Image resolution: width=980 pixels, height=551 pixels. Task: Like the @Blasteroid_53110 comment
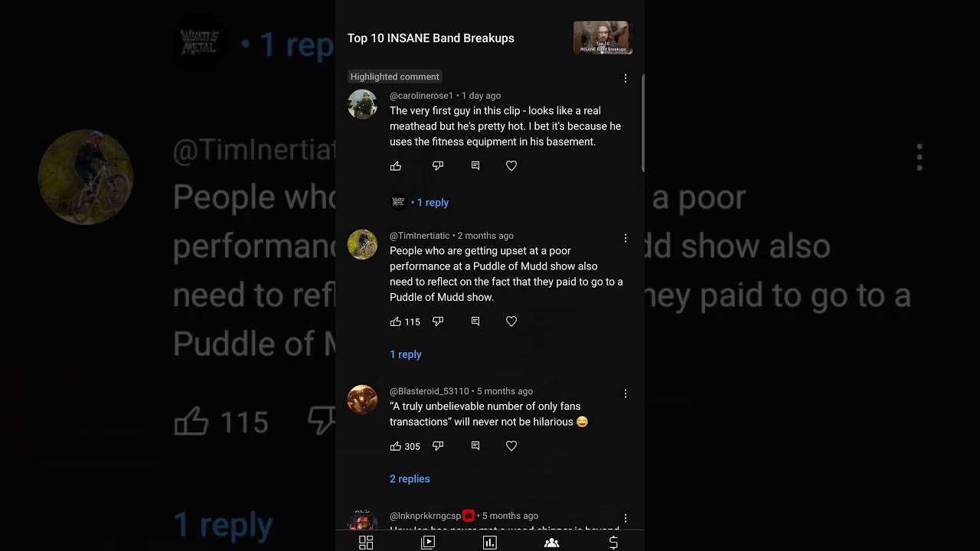396,446
